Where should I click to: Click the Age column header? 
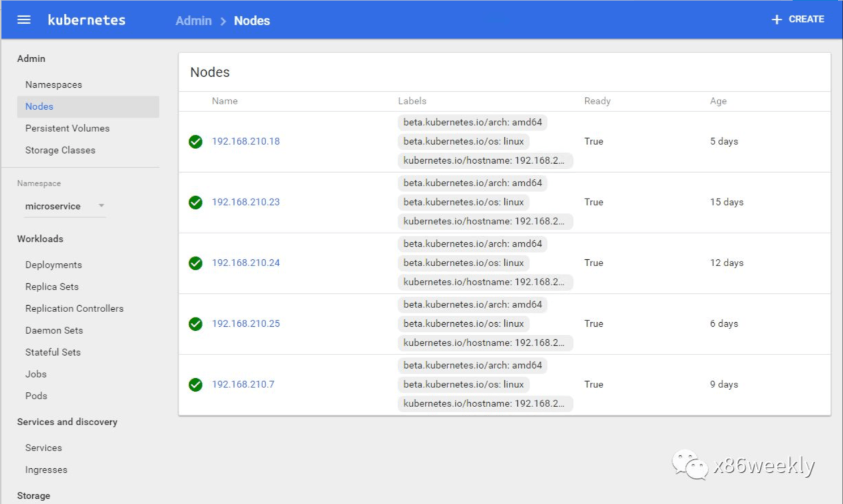[718, 101]
